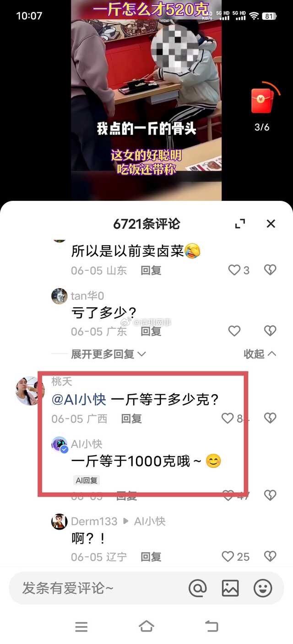Tap the red envelope reward icon

click(262, 100)
